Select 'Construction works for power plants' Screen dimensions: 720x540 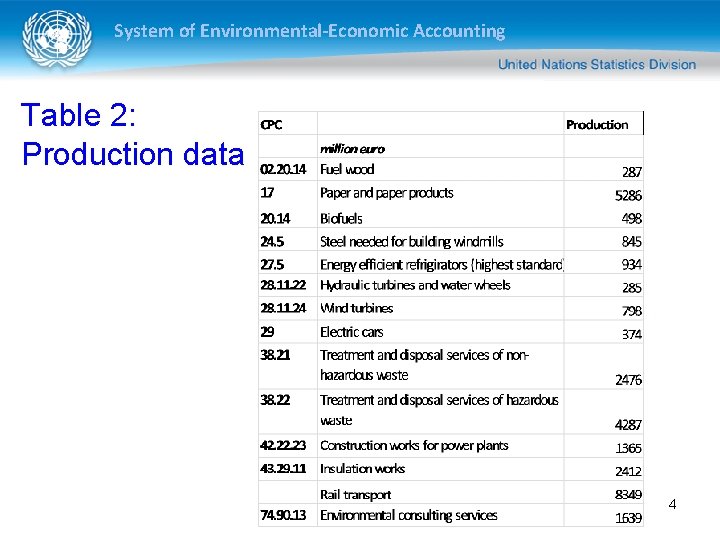[x=414, y=446]
